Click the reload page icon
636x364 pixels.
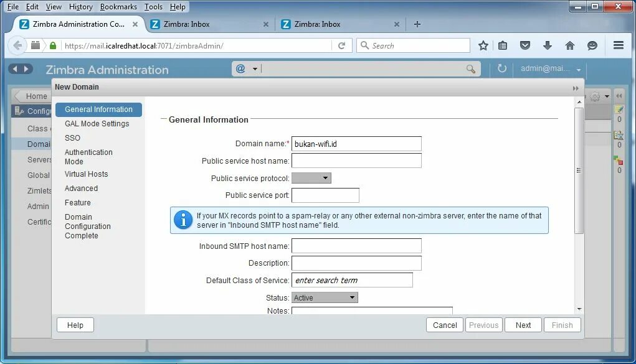pyautogui.click(x=341, y=46)
